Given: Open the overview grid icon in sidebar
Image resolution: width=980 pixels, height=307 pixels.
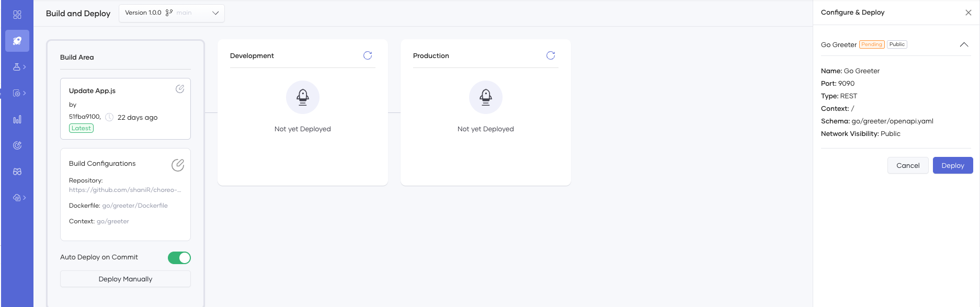Looking at the screenshot, I should point(17,15).
